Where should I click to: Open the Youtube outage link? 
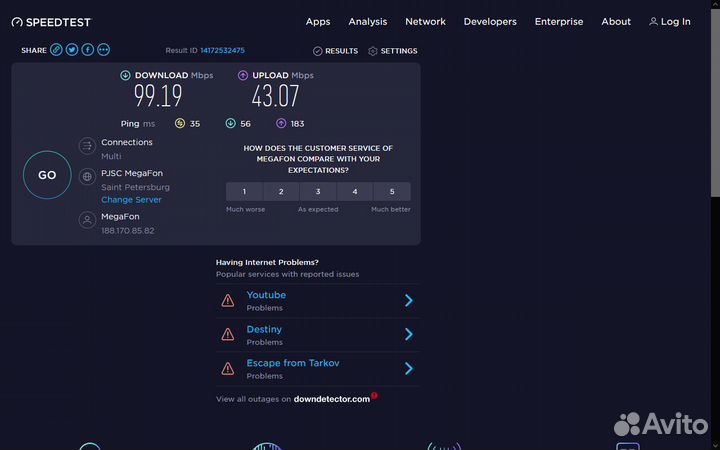click(x=266, y=295)
